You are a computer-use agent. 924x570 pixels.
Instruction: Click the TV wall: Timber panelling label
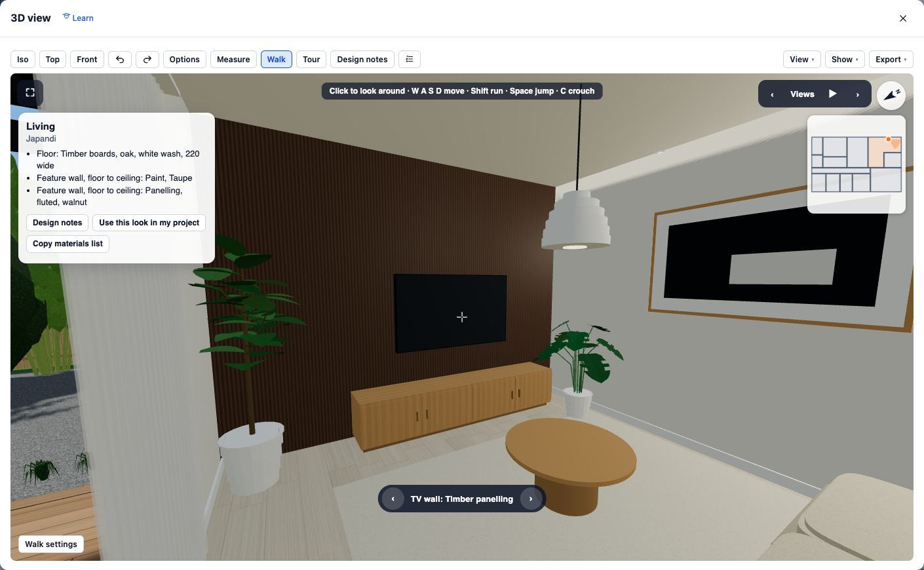click(462, 499)
